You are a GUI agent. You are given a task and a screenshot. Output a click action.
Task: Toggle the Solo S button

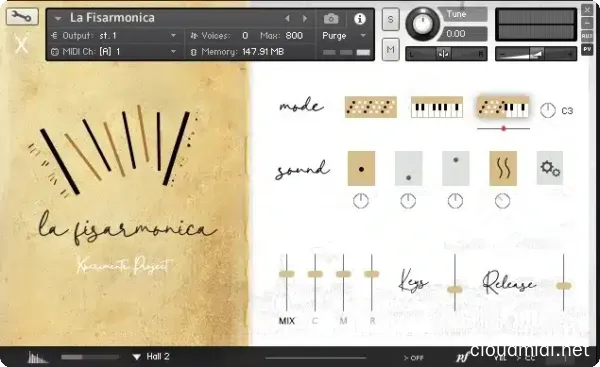point(391,19)
